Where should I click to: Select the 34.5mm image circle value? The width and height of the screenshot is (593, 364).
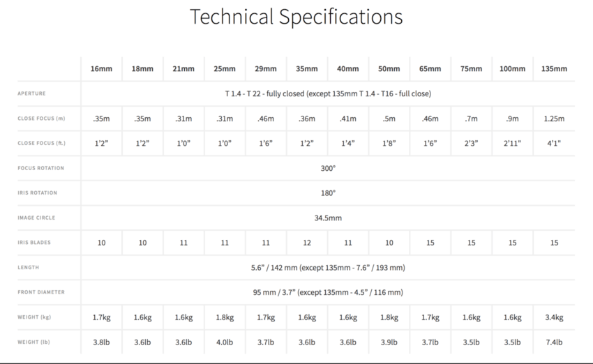click(328, 218)
